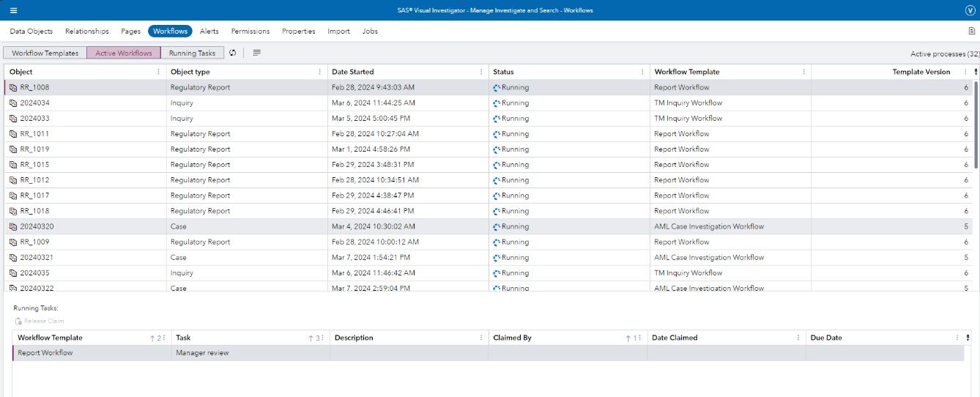This screenshot has height=397, width=980.
Task: Show the Running Tasks view
Action: (192, 53)
